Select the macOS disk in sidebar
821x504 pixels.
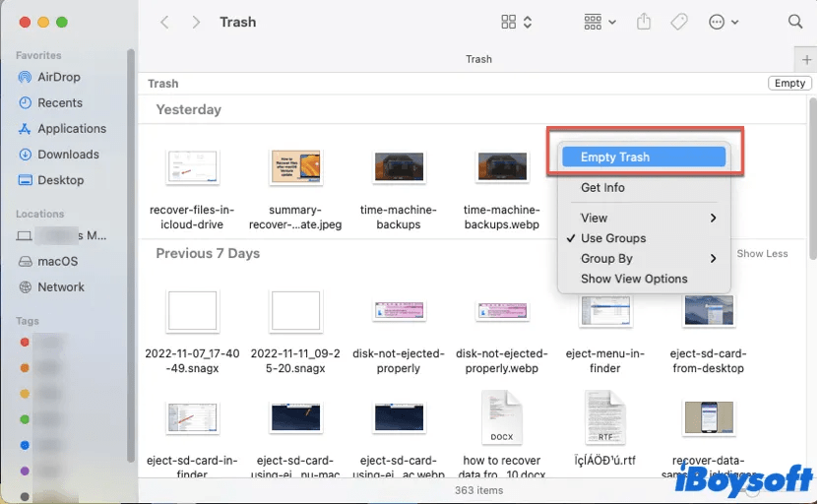pos(48,261)
